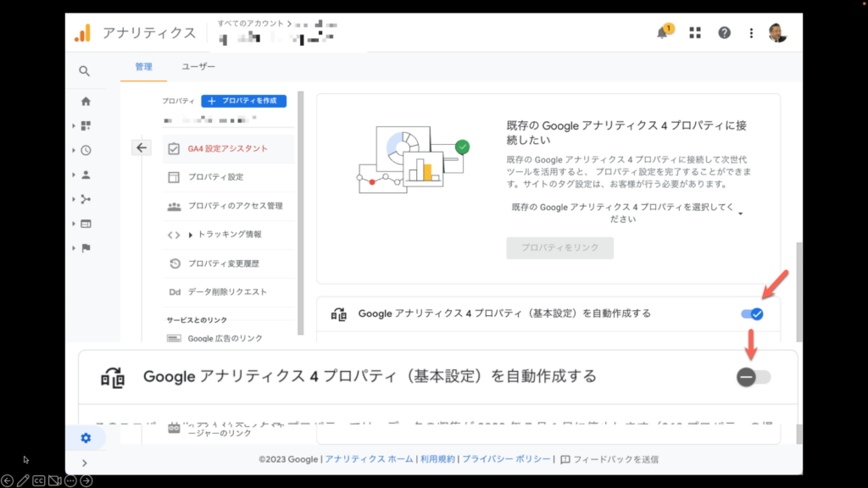Expand the Realtime sidebar section arrow

point(74,151)
